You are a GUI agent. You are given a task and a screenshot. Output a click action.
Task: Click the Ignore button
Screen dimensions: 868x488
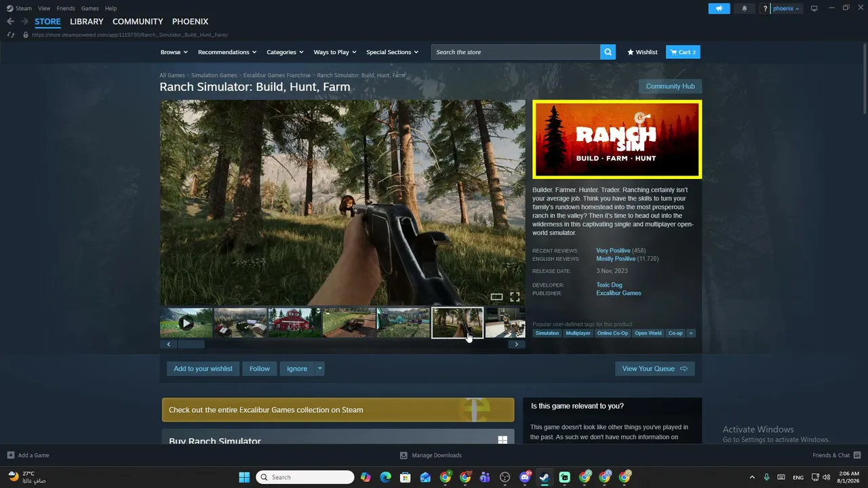click(x=297, y=369)
